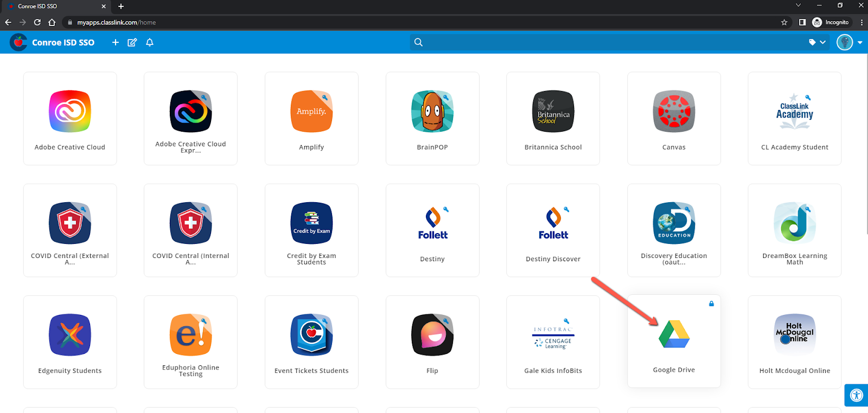The width and height of the screenshot is (868, 413).
Task: Select the Conroe ISD SSO browser tab
Action: point(54,7)
